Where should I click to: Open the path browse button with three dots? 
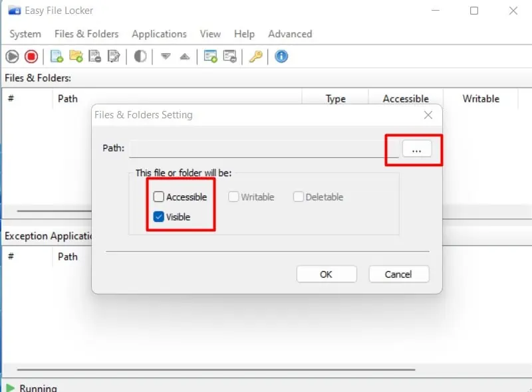417,149
